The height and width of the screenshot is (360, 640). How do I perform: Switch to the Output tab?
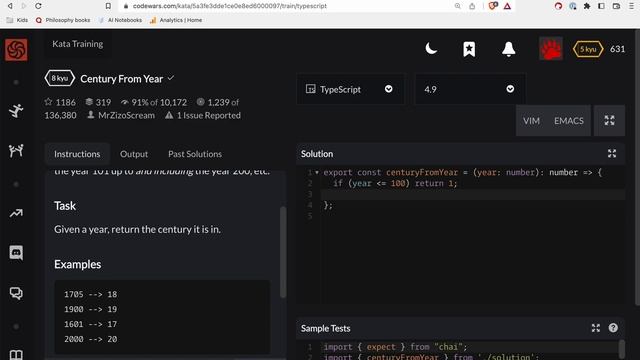pyautogui.click(x=134, y=154)
